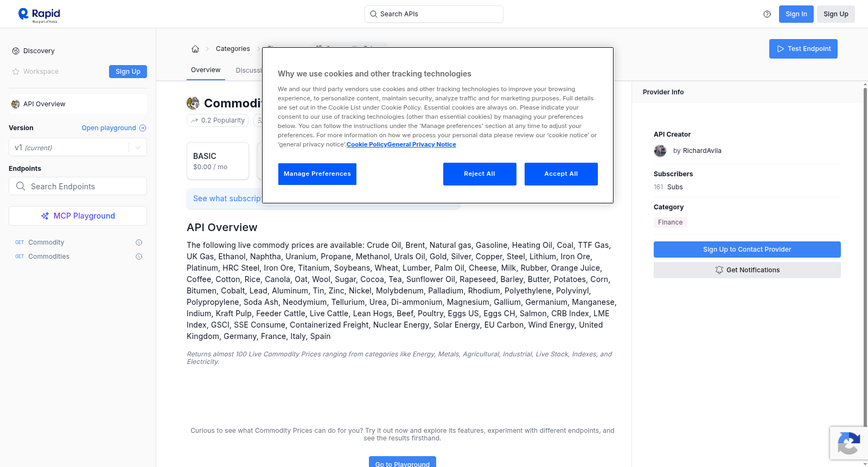The width and height of the screenshot is (868, 467).
Task: Click the Sign In button
Action: [796, 14]
